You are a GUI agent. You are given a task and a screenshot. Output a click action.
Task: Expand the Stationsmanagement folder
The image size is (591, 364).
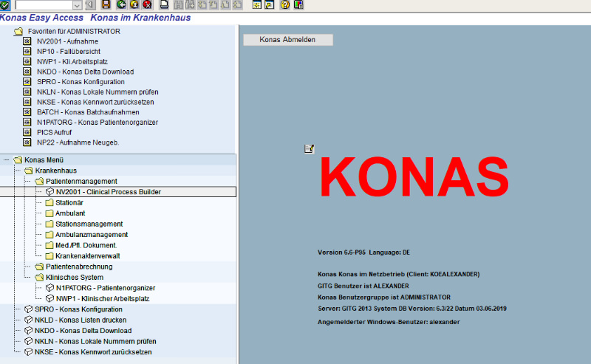click(x=49, y=224)
